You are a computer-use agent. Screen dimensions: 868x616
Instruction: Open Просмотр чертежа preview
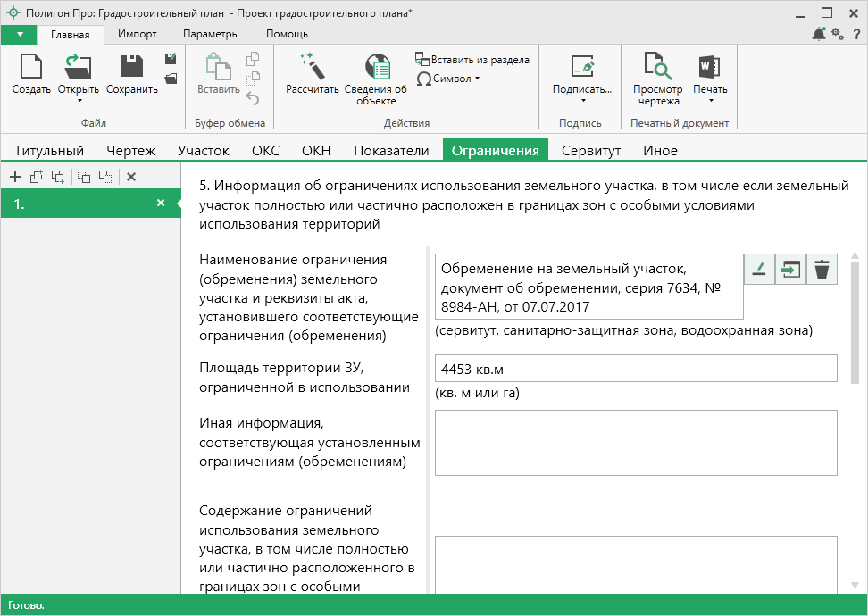click(x=657, y=68)
